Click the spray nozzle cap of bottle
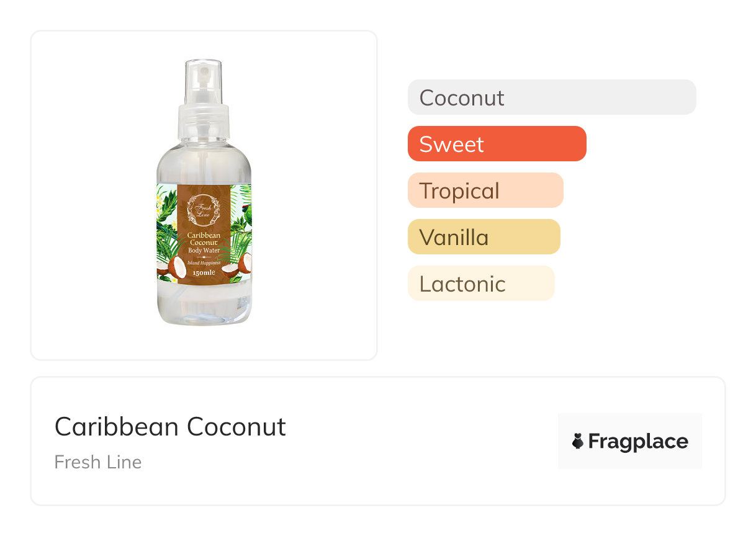Viewport: 756px width, 536px height. click(204, 84)
